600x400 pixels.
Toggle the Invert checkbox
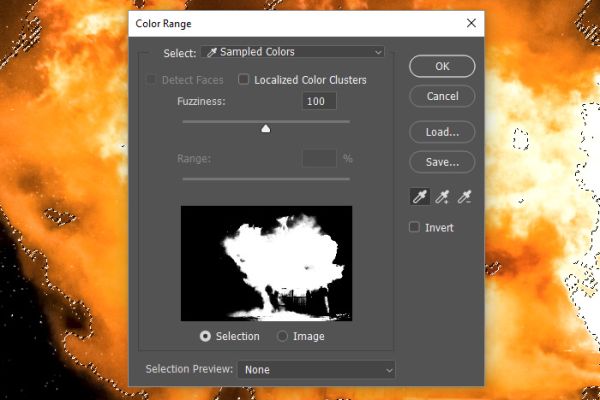(x=414, y=227)
